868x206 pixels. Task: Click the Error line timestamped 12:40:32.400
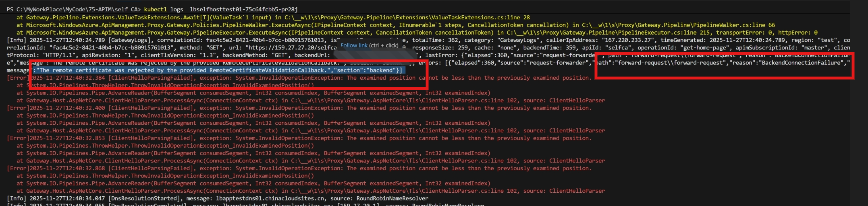click(x=67, y=108)
